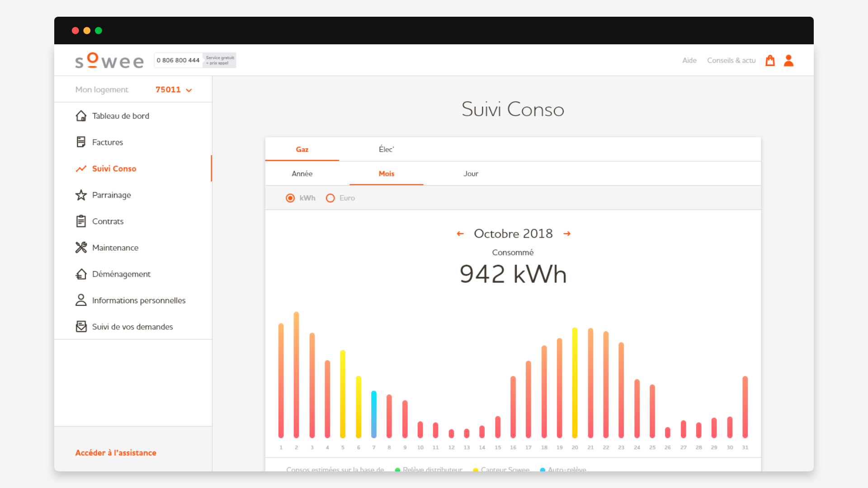This screenshot has width=868, height=488.
Task: Open the shopping bag icon in header
Action: coord(770,60)
